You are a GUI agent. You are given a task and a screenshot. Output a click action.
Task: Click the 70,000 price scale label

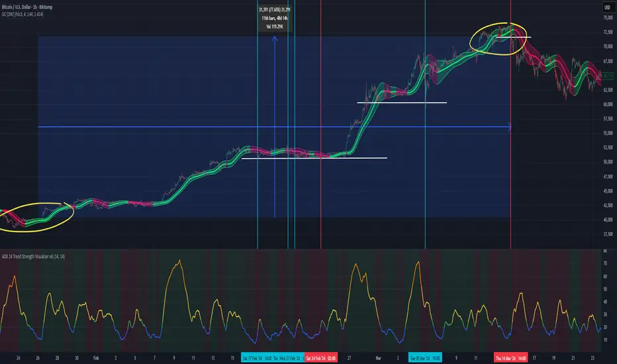pos(608,46)
